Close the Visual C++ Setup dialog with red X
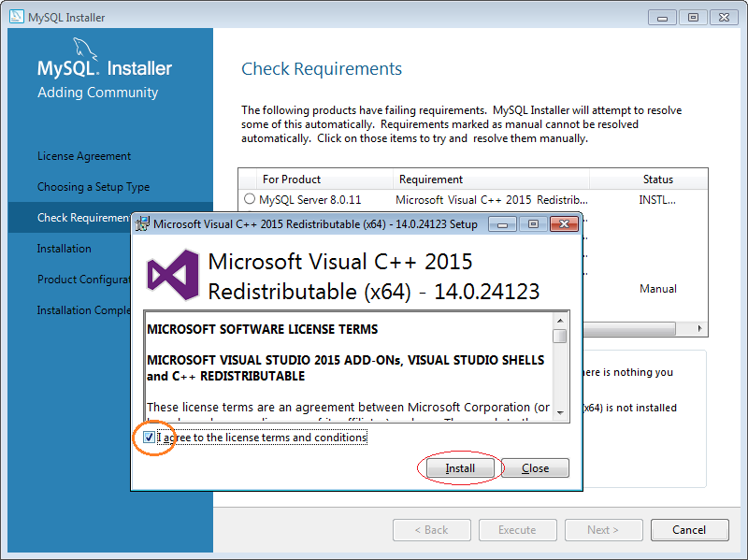 (x=564, y=224)
